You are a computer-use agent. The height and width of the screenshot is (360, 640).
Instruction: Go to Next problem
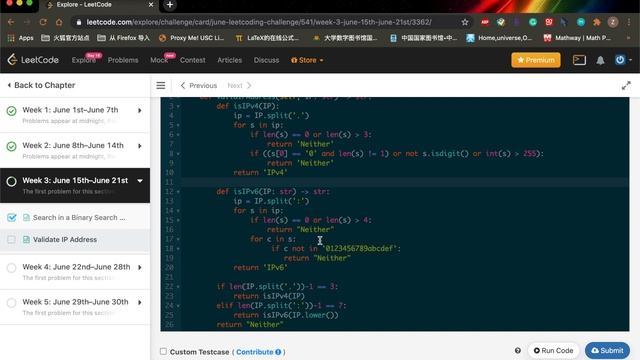point(239,85)
